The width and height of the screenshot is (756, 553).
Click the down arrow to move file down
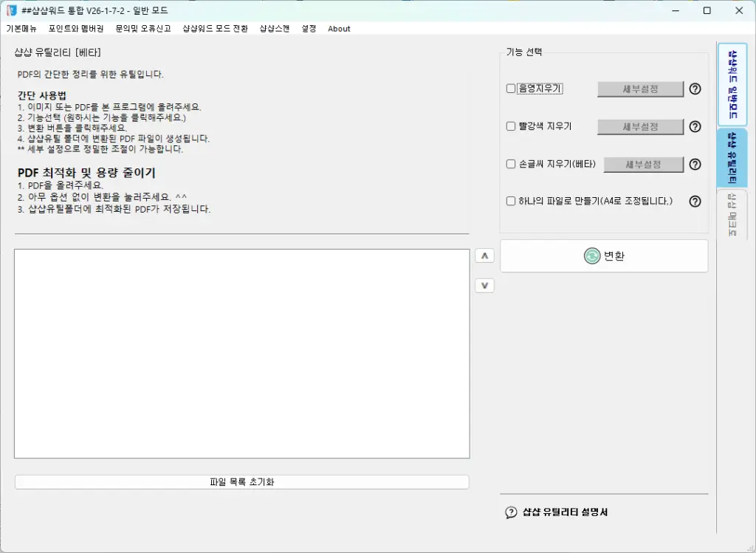point(484,285)
